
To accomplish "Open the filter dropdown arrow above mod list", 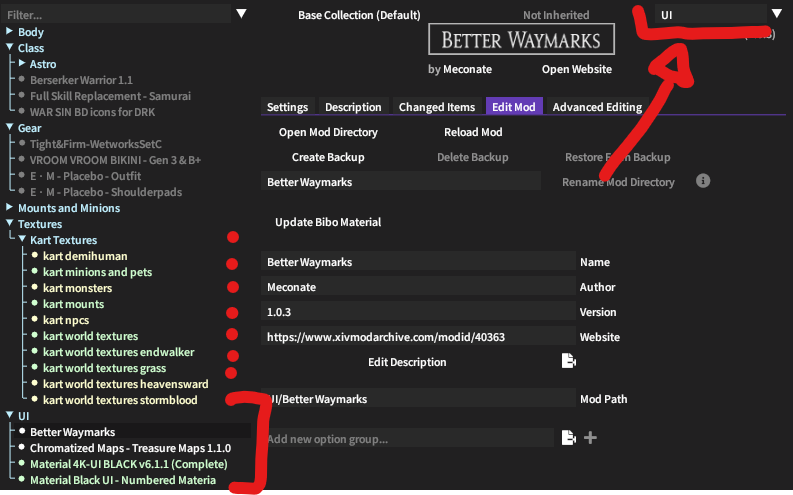I will click(x=240, y=14).
